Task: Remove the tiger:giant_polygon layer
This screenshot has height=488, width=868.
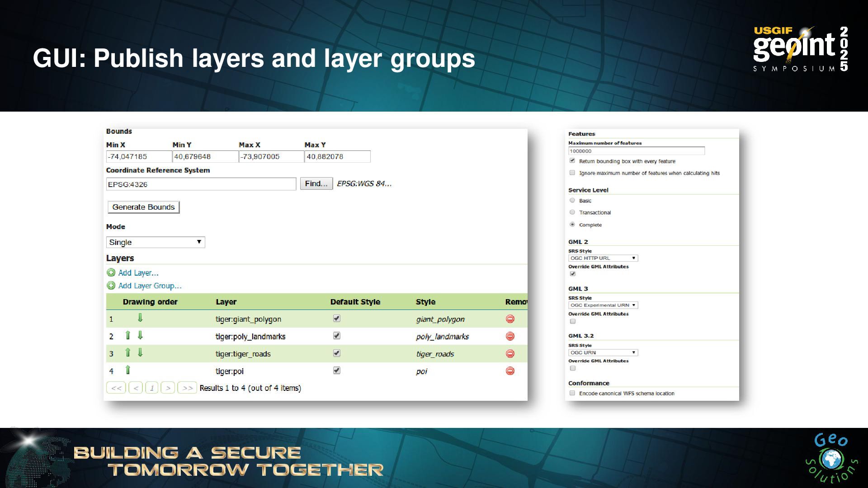Action: 510,319
